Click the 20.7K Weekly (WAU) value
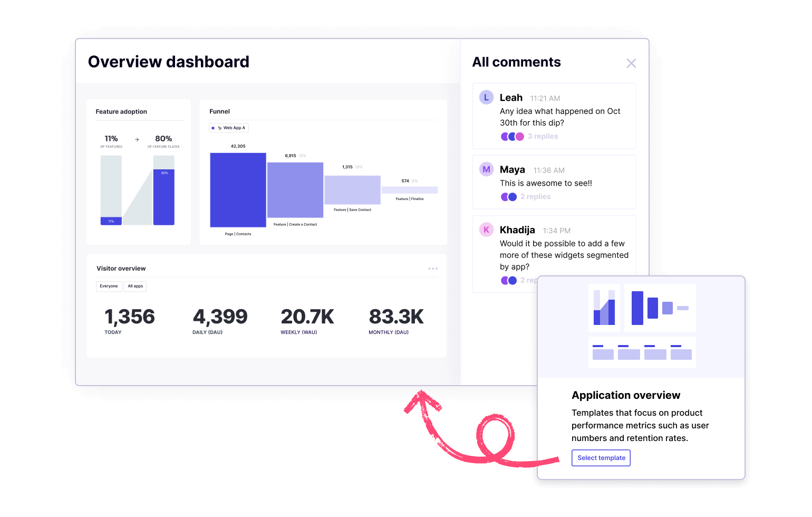Image resolution: width=812 pixels, height=517 pixels. click(307, 317)
